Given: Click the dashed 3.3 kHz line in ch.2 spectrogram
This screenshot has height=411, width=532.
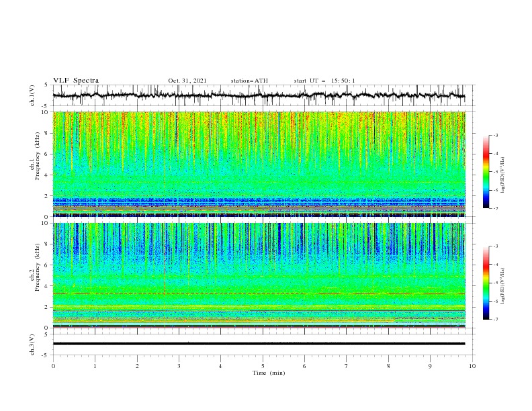Looking at the screenshot, I should [x=259, y=293].
